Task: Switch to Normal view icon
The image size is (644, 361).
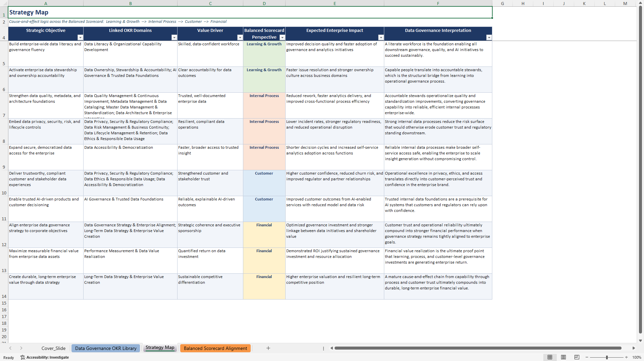Action: pos(550,357)
